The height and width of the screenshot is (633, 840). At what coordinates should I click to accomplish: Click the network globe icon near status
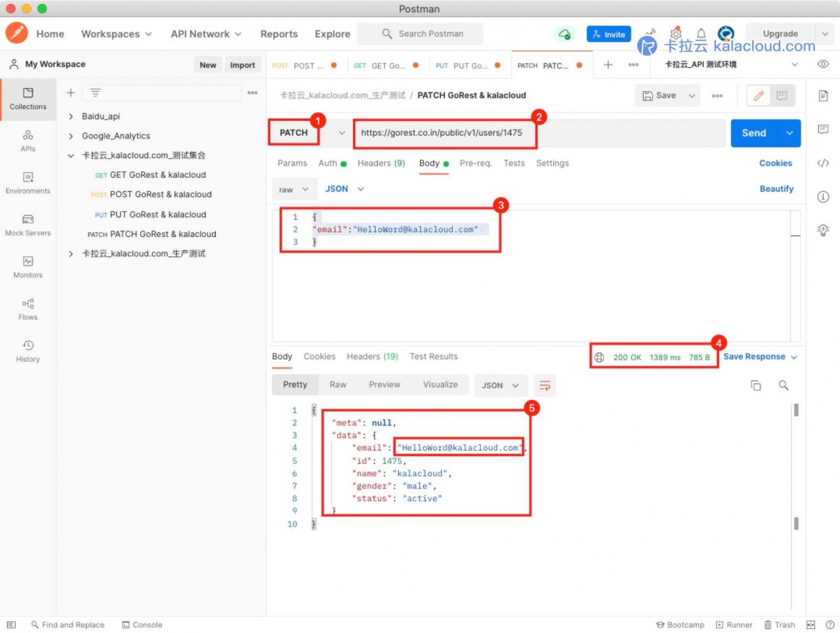click(599, 358)
